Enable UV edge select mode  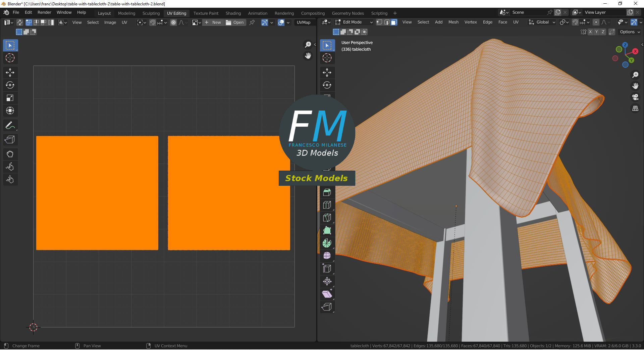36,23
